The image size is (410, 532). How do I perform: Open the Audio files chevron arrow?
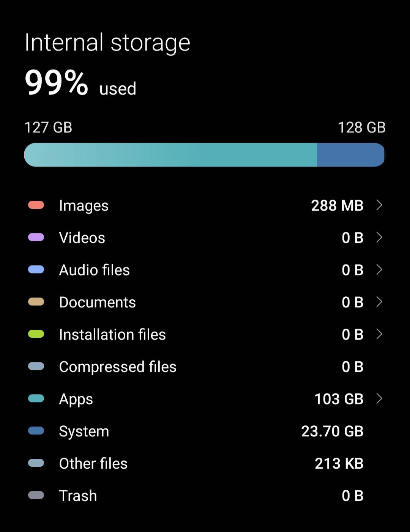pyautogui.click(x=379, y=270)
